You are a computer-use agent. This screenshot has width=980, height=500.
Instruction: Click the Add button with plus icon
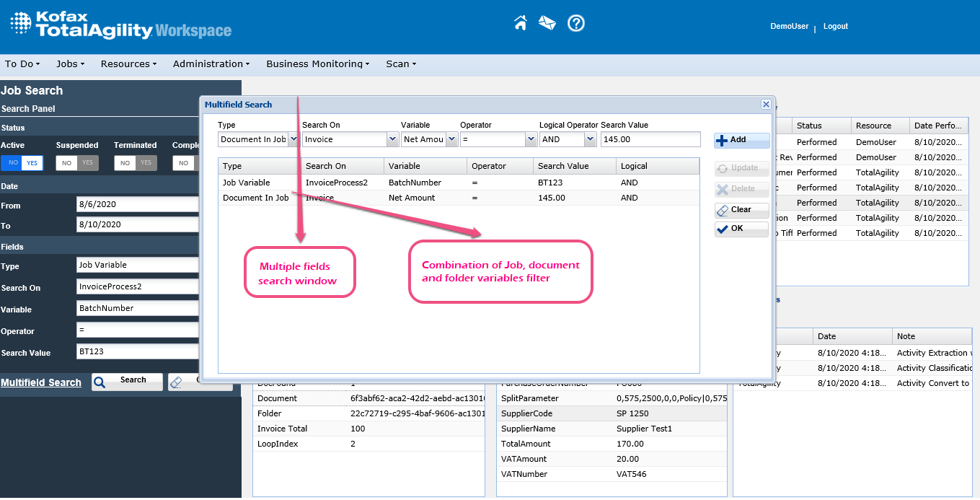click(741, 140)
